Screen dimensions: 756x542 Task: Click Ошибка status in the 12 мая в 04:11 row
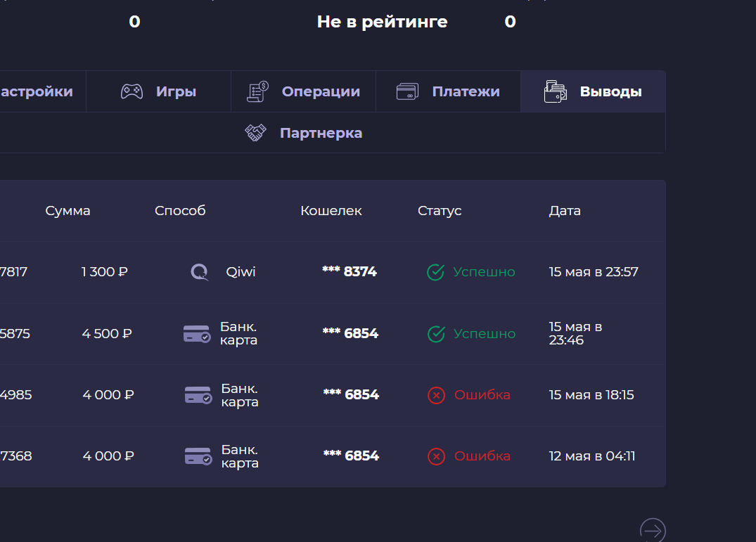(482, 456)
